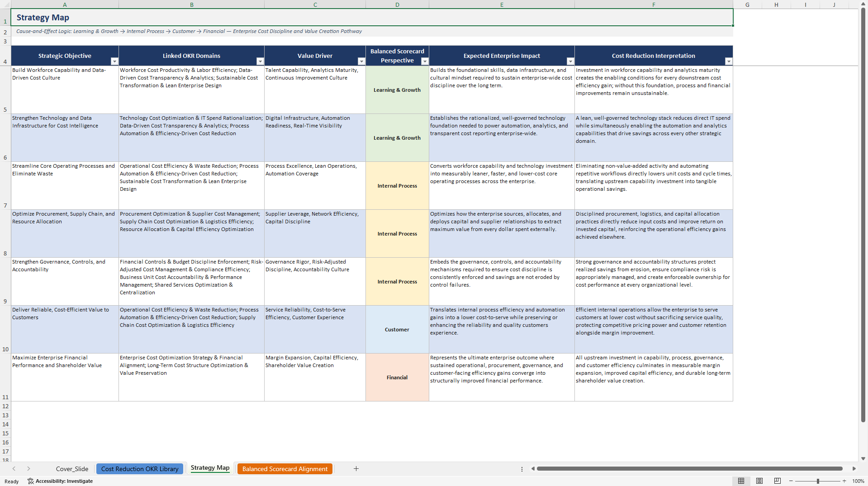Select the Strategy Map sheet tab
The image size is (868, 486).
pyautogui.click(x=210, y=468)
